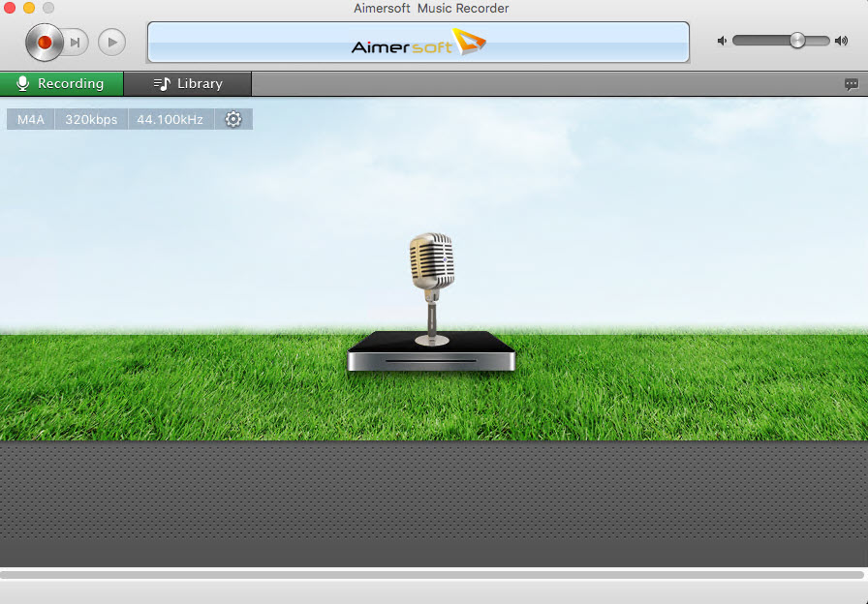868x604 pixels.
Task: Click the 44.100kHz sample rate setting
Action: [170, 119]
